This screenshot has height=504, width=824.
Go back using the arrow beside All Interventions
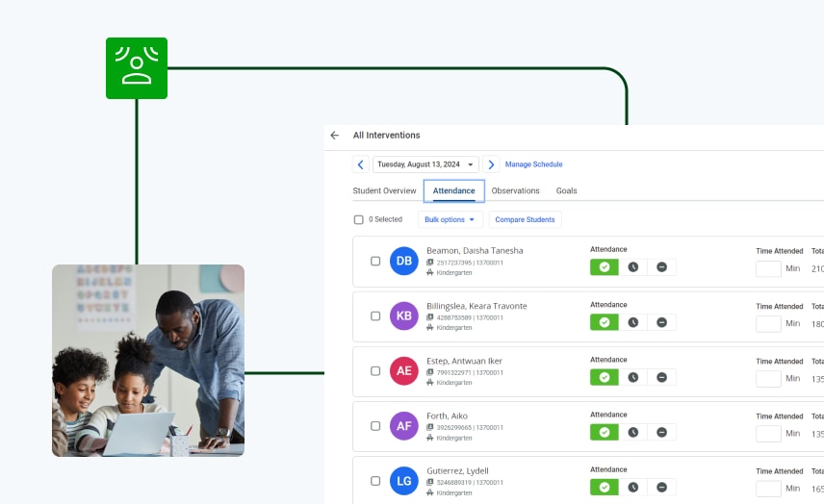(335, 136)
